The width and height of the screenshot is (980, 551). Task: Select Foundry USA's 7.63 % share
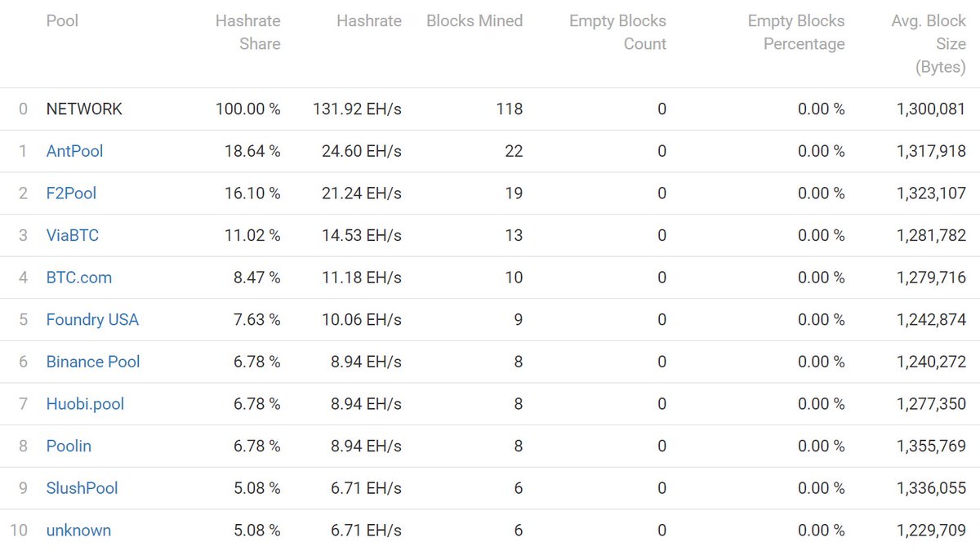pos(257,320)
